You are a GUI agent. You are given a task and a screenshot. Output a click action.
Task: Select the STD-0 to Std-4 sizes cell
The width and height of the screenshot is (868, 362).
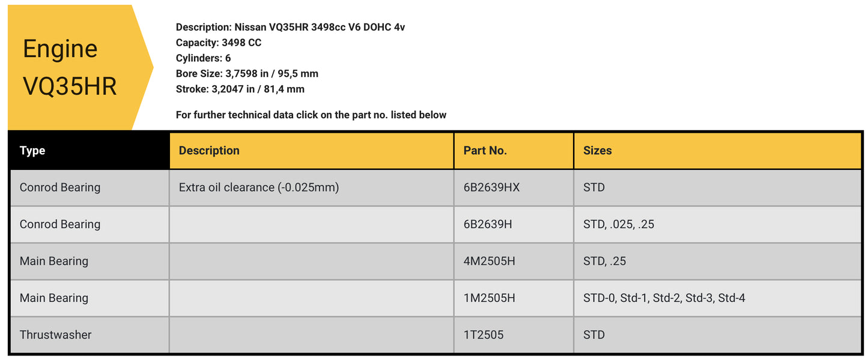click(664, 298)
